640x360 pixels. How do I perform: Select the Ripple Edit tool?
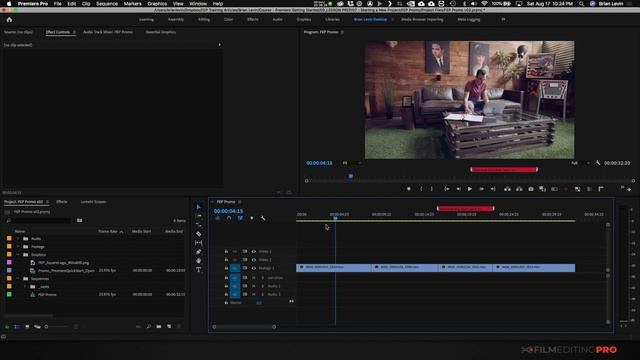(x=199, y=225)
